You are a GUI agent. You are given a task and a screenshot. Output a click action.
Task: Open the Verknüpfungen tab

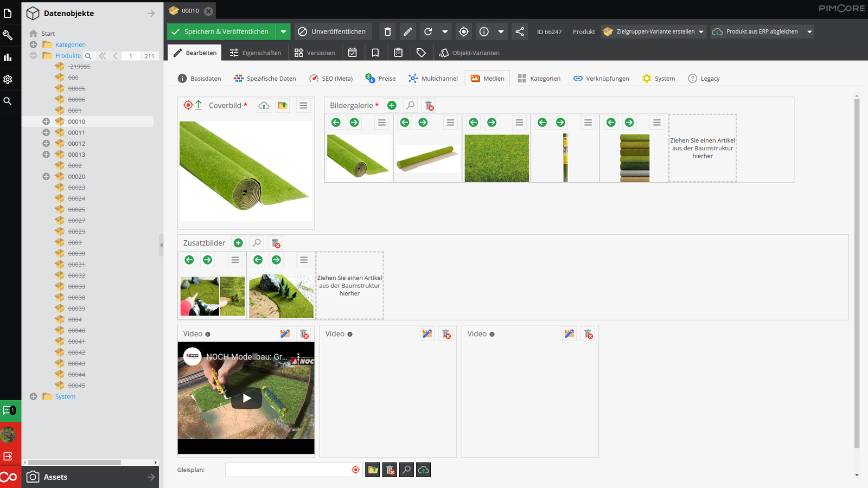click(x=601, y=78)
